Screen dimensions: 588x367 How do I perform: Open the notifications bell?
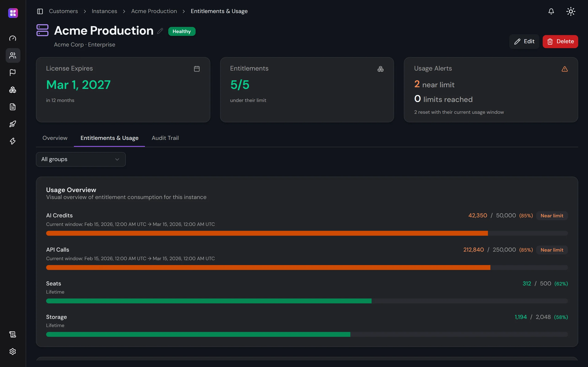(x=551, y=11)
